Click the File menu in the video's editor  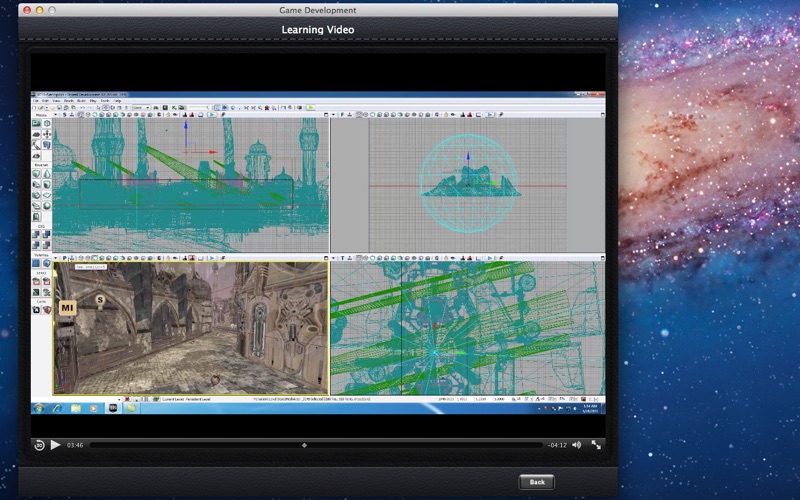tap(36, 101)
